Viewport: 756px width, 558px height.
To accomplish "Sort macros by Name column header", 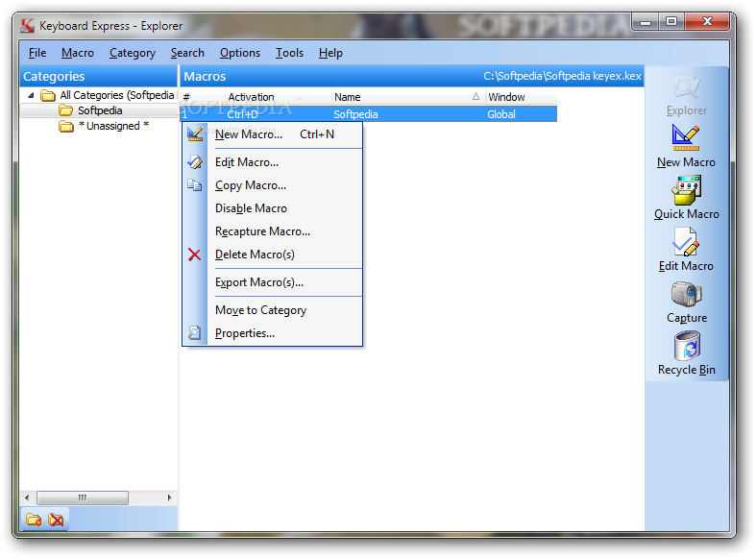I will (x=408, y=97).
